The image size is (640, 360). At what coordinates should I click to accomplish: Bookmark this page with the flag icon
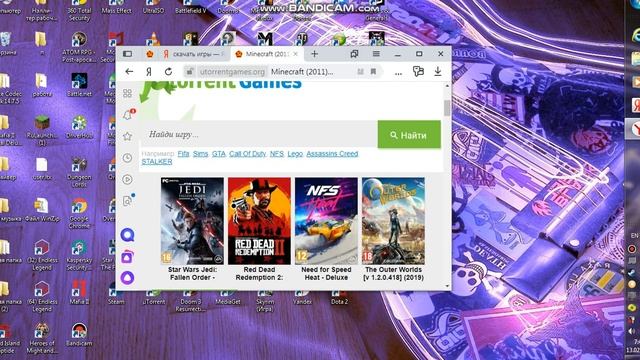[373, 71]
